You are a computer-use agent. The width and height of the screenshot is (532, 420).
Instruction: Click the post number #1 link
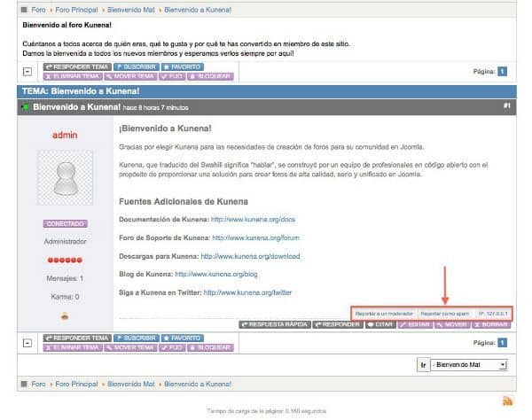506,105
